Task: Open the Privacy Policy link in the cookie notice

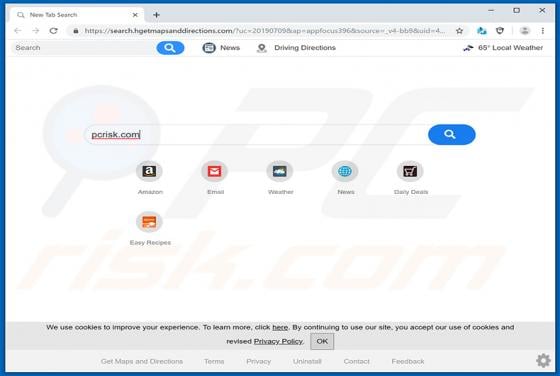Action: [x=278, y=341]
